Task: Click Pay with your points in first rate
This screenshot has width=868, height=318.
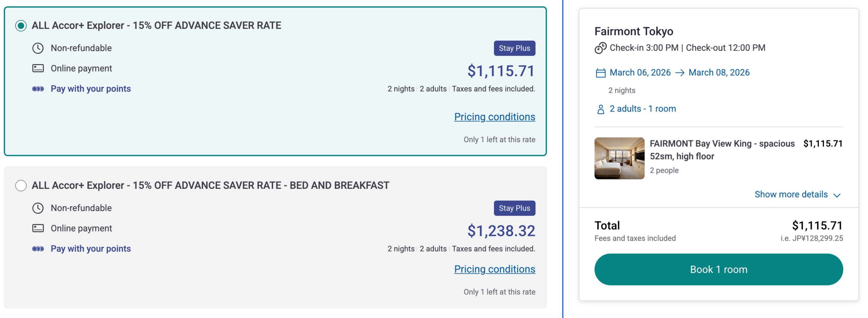Action: pyautogui.click(x=91, y=89)
